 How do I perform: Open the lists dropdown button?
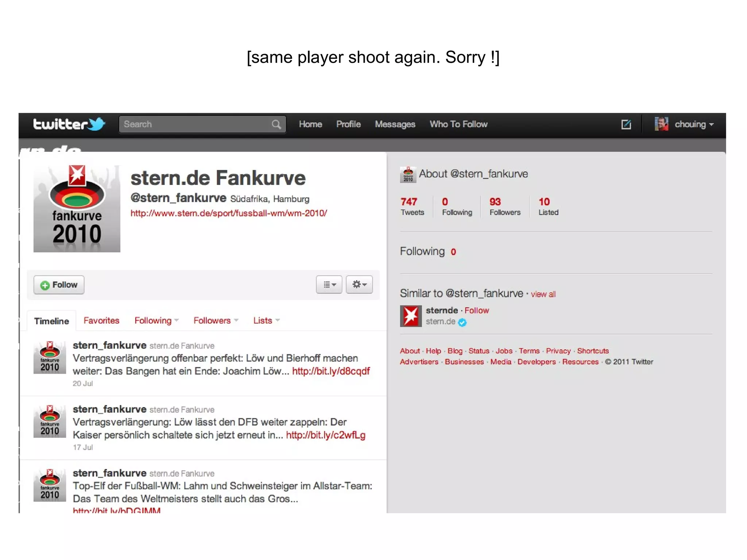point(329,285)
